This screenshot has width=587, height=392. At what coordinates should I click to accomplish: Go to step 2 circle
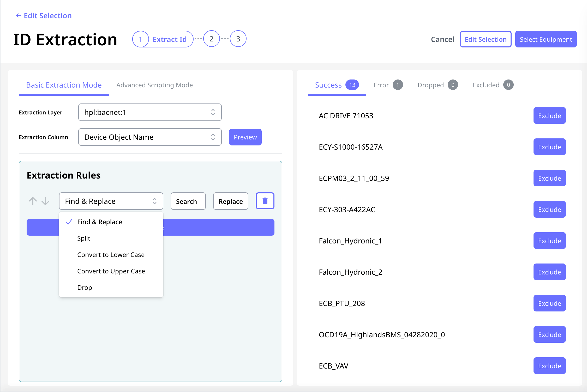pos(211,39)
